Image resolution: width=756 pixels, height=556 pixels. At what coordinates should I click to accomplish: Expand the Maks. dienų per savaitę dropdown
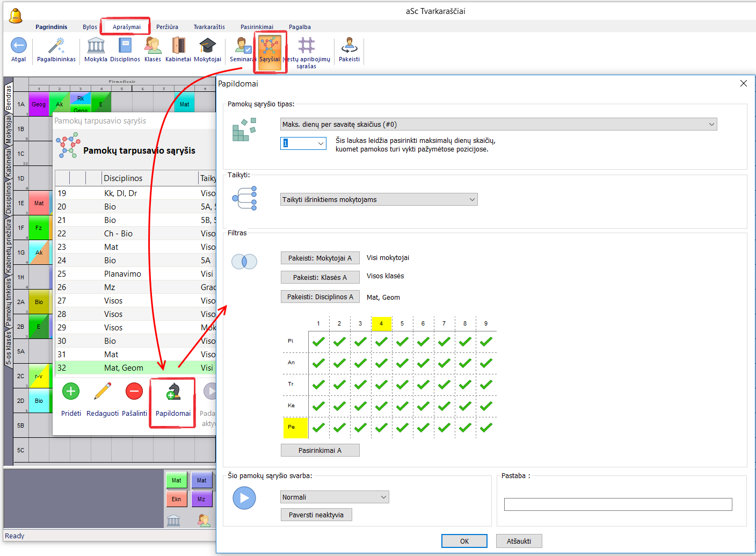coord(498,125)
